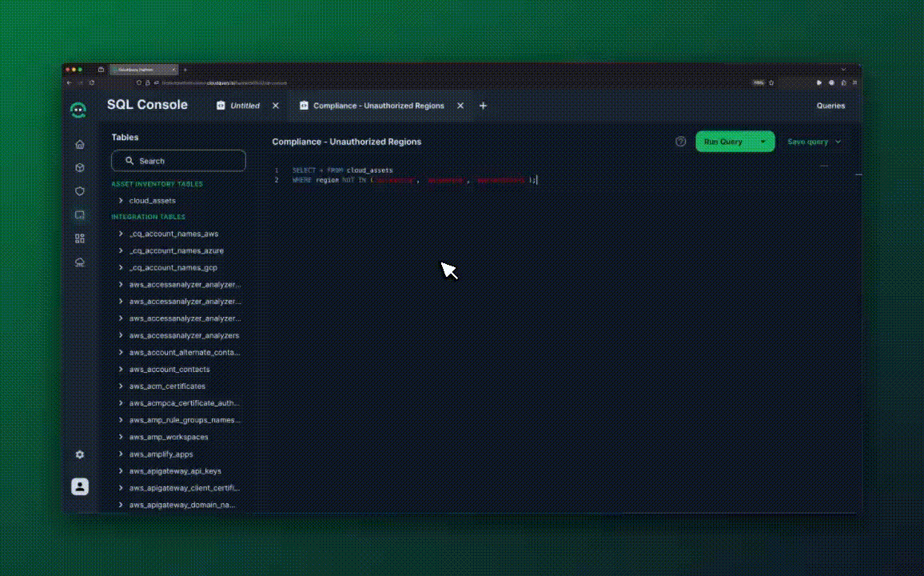Click SQL editor line 2 WHERE clause
The width and height of the screenshot is (924, 576).
(414, 181)
